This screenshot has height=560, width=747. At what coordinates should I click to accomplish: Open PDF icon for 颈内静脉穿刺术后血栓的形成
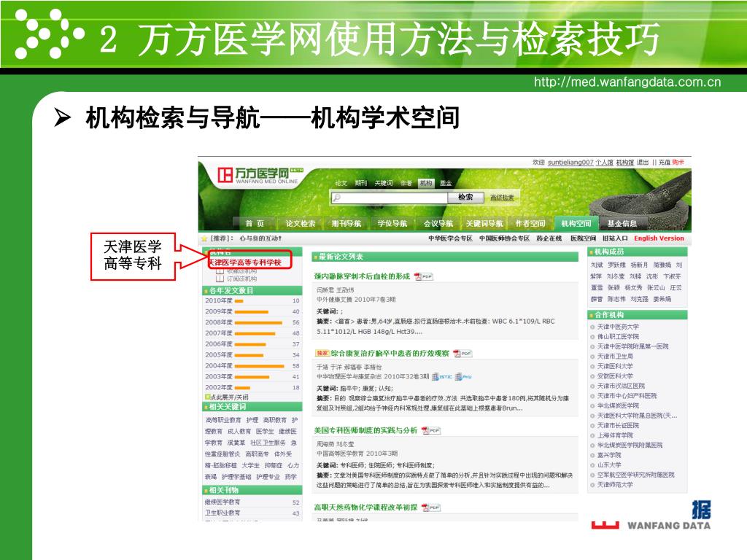coord(423,276)
